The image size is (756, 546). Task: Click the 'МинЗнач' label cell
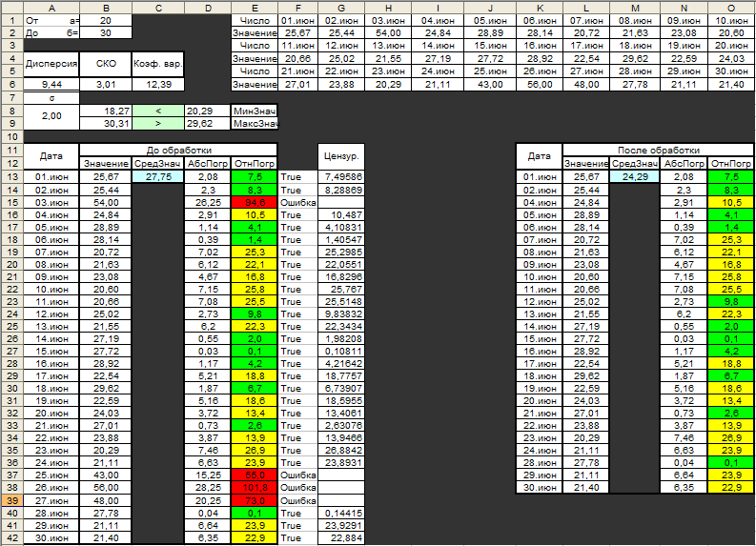[255, 111]
